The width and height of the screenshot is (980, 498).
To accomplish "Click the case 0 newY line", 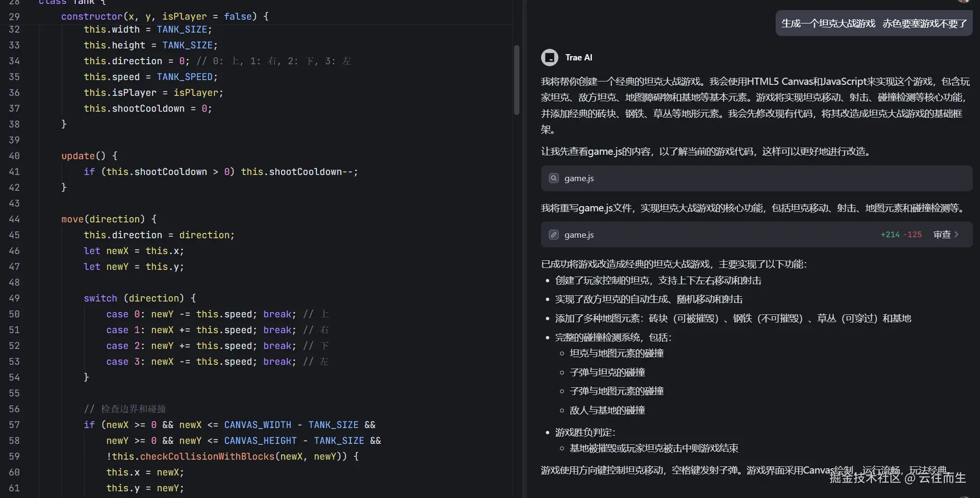I will coord(217,314).
